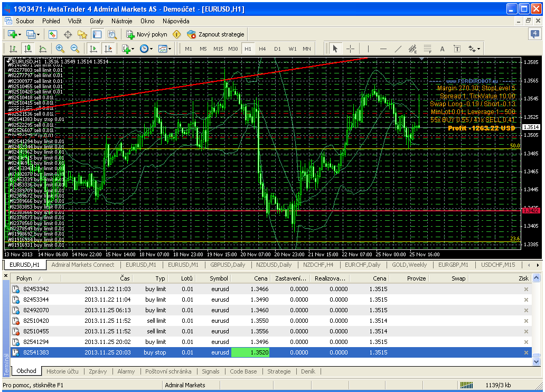
Task: Open profiles dropdown arrow
Action: point(38,35)
